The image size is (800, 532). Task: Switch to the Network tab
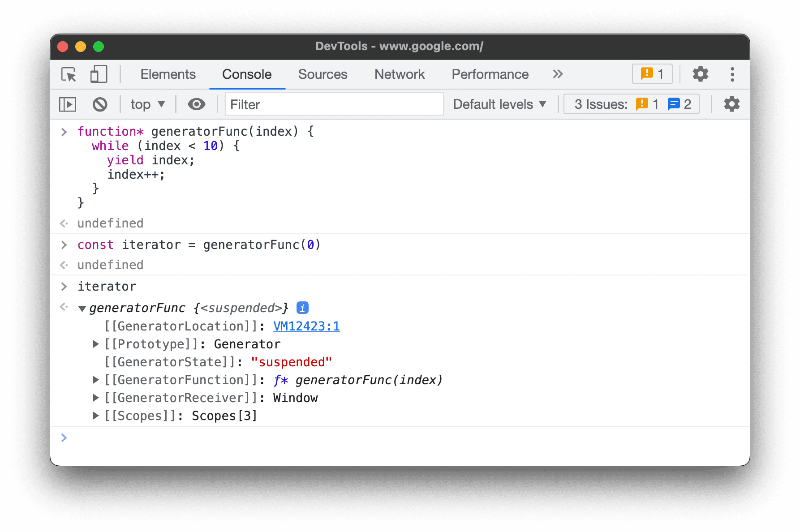coord(400,74)
